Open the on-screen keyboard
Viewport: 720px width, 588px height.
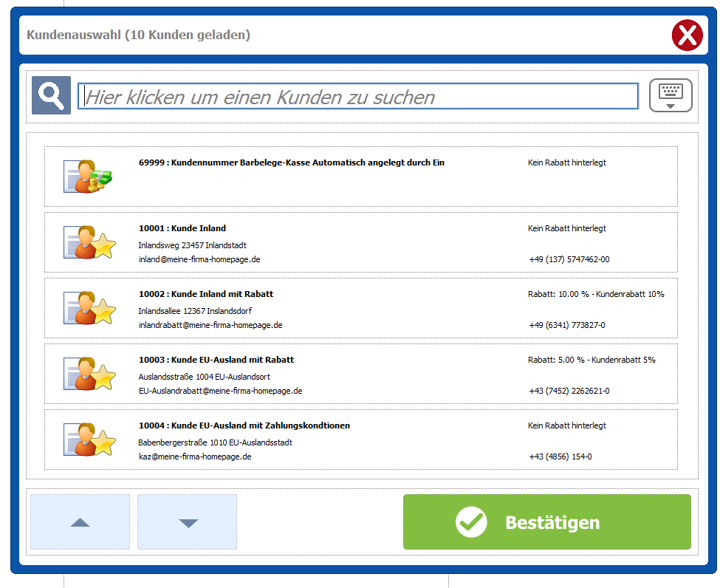tap(671, 95)
